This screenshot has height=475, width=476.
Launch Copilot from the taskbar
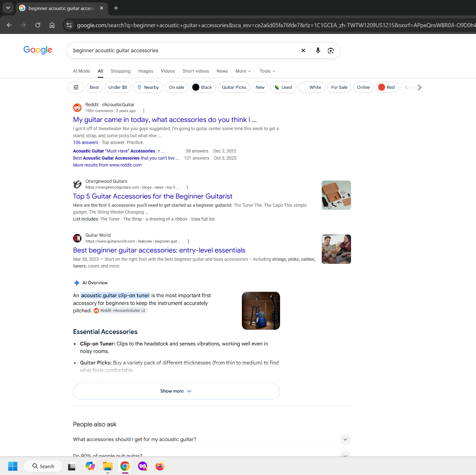pos(90,466)
